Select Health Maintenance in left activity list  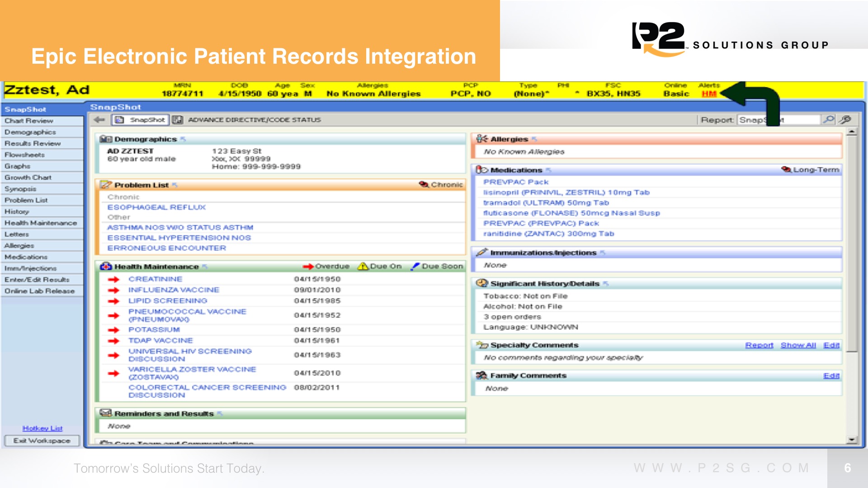(41, 223)
